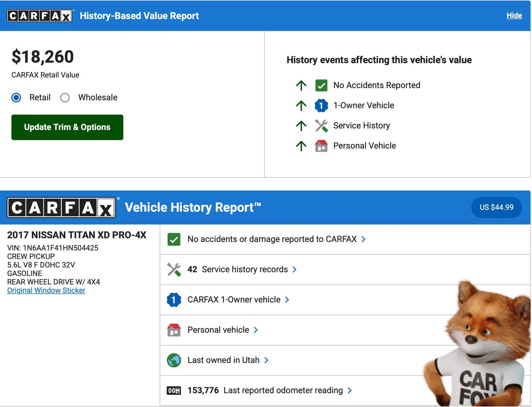
Task: Select the Wholesale value radio button
Action: [65, 98]
